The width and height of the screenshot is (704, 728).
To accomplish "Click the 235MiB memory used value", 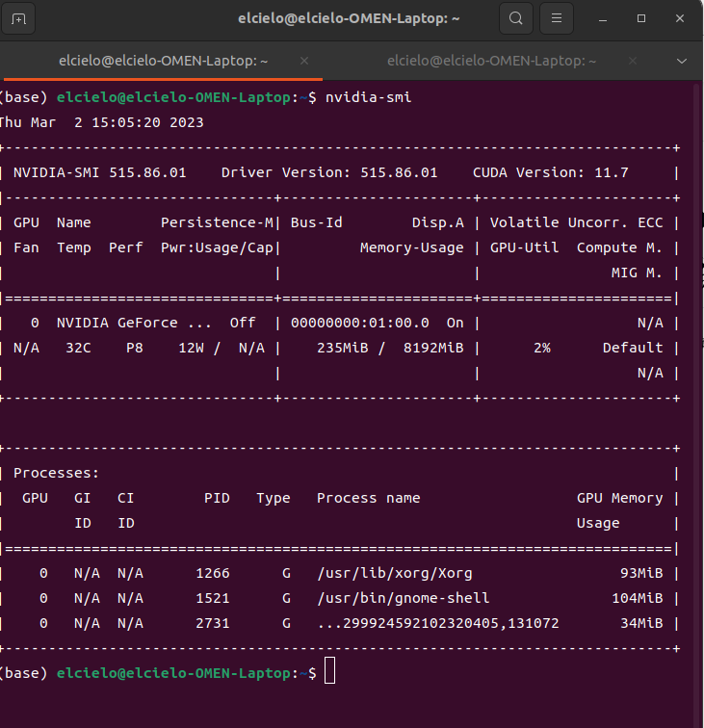I will 343,349.
